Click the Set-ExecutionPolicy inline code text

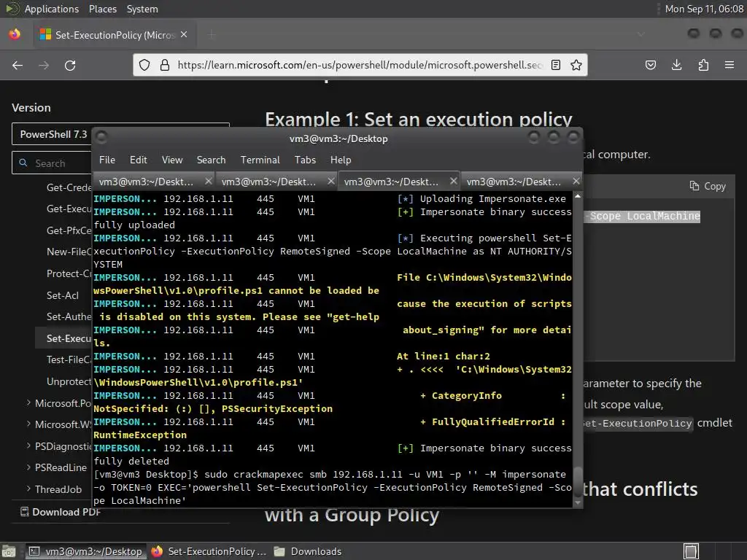point(638,424)
